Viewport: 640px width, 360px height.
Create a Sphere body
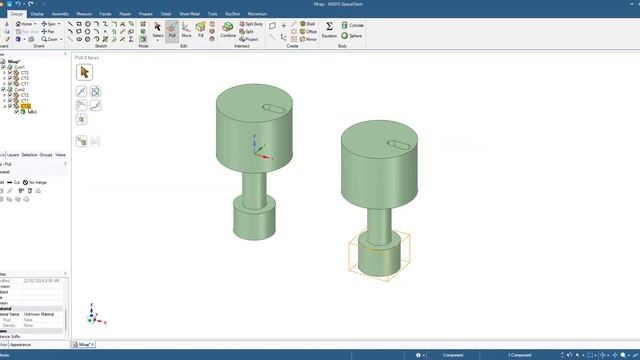pos(351,36)
